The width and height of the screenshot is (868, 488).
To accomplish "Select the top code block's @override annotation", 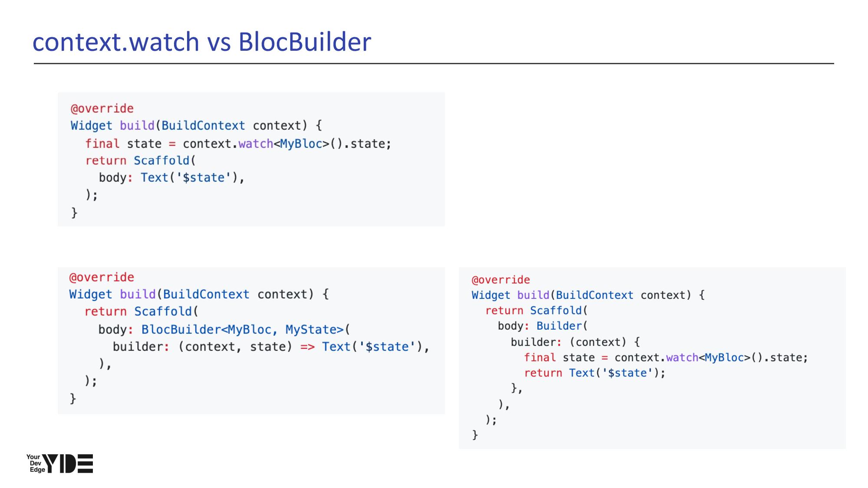I will [102, 108].
